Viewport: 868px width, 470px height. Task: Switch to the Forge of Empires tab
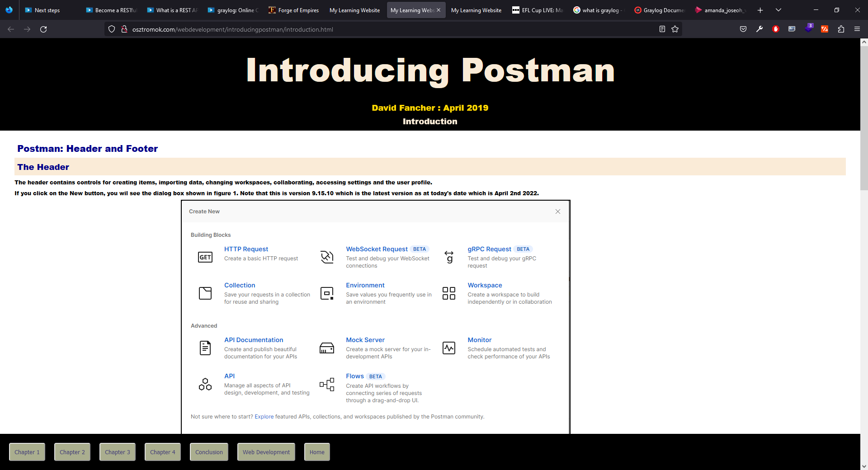294,10
